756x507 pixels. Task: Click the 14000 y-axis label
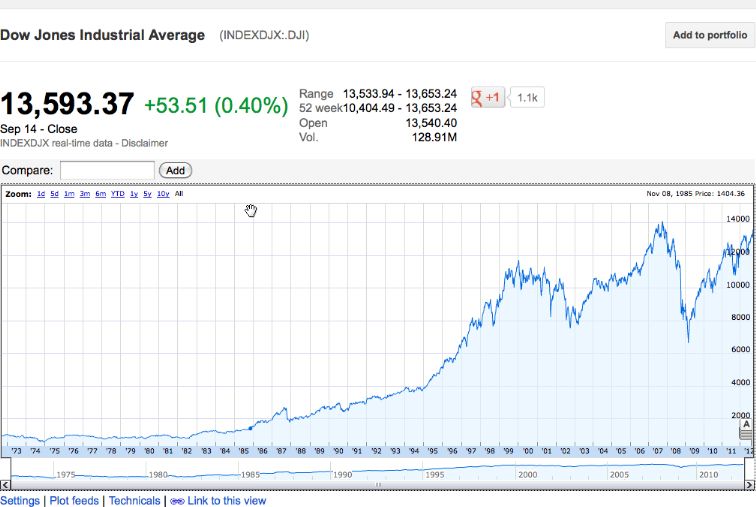coord(738,219)
